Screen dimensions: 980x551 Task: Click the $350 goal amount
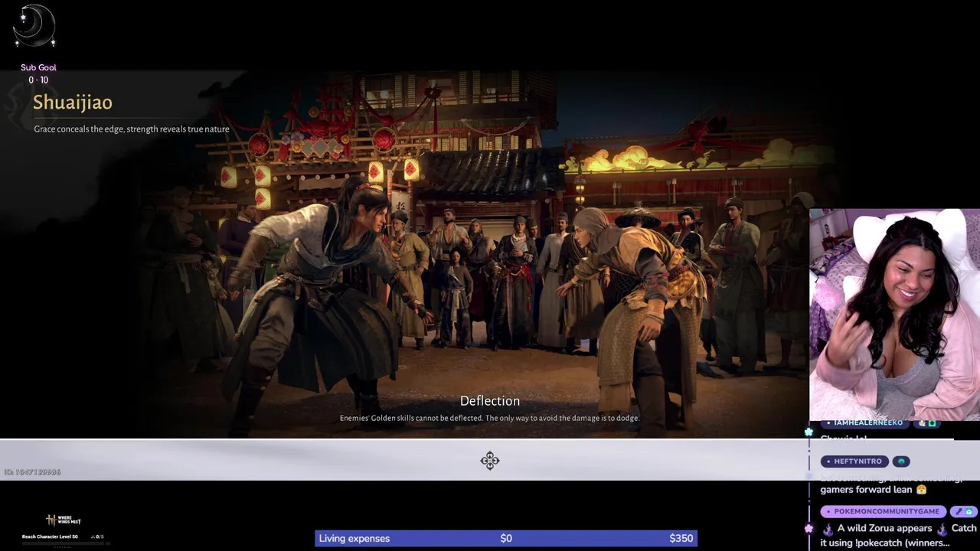point(681,539)
